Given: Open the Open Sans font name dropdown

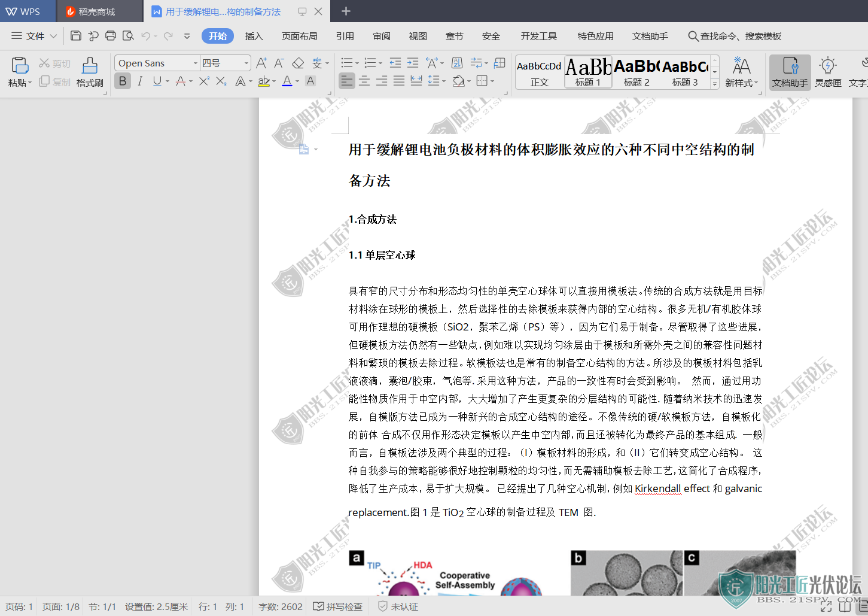Looking at the screenshot, I should click(195, 63).
